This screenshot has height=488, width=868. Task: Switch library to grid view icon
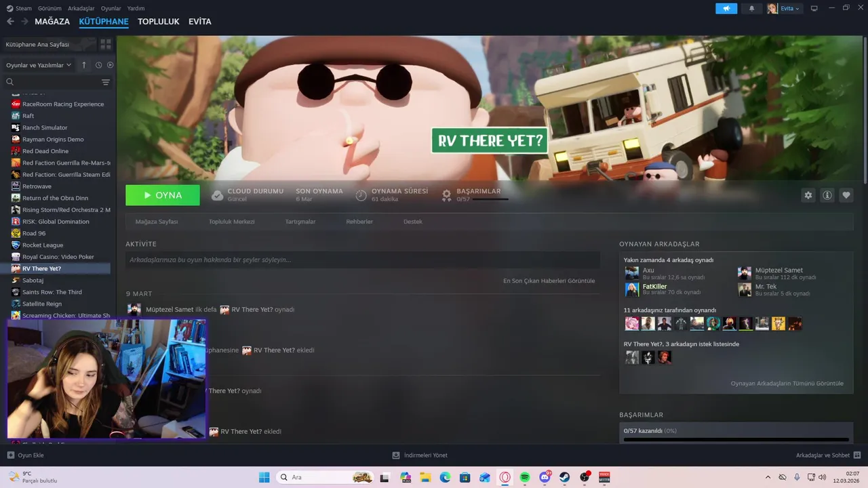click(106, 44)
